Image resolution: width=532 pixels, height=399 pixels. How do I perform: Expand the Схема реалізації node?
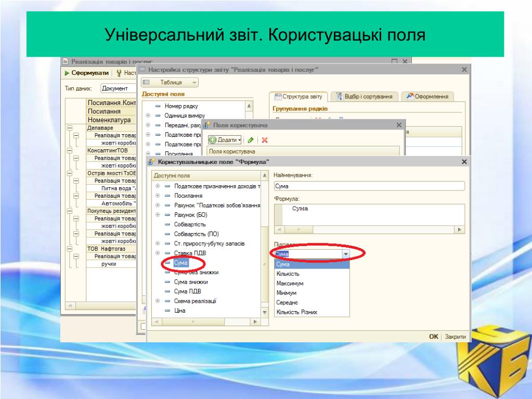pyautogui.click(x=158, y=301)
